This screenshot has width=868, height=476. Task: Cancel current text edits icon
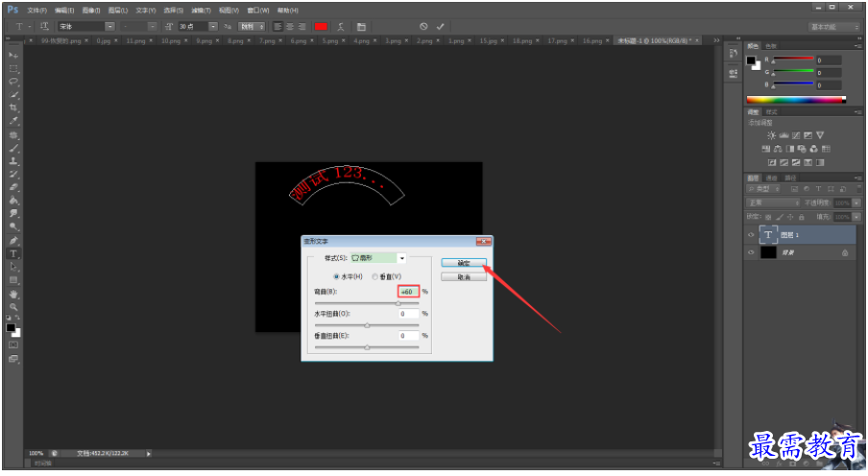pyautogui.click(x=423, y=26)
